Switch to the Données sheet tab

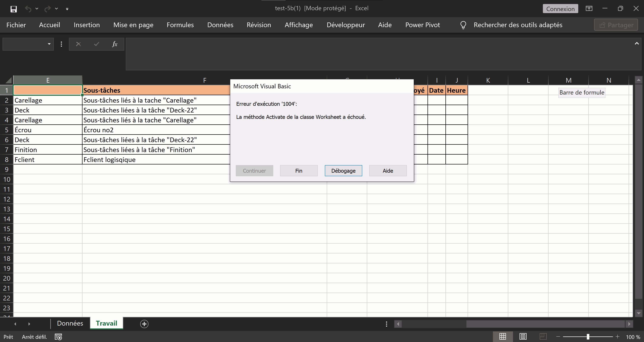(70, 323)
